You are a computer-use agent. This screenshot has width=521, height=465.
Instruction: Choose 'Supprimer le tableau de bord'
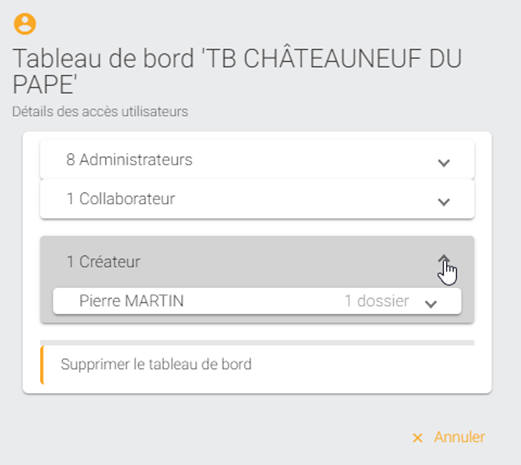coord(156,364)
